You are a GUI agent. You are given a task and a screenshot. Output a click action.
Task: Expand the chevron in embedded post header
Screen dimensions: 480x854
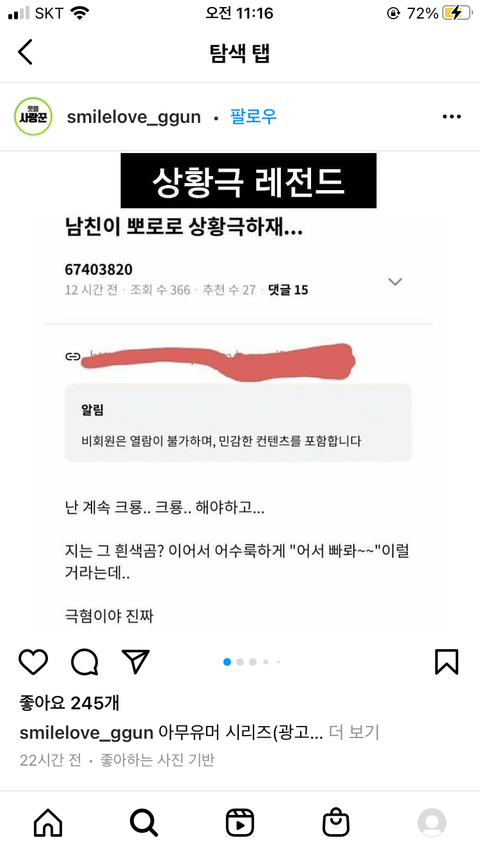394,282
